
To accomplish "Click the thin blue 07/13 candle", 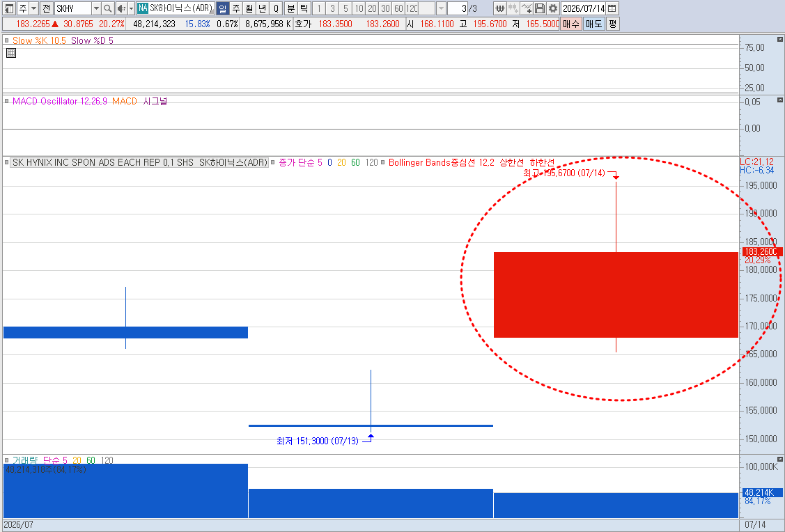I will pos(371,426).
